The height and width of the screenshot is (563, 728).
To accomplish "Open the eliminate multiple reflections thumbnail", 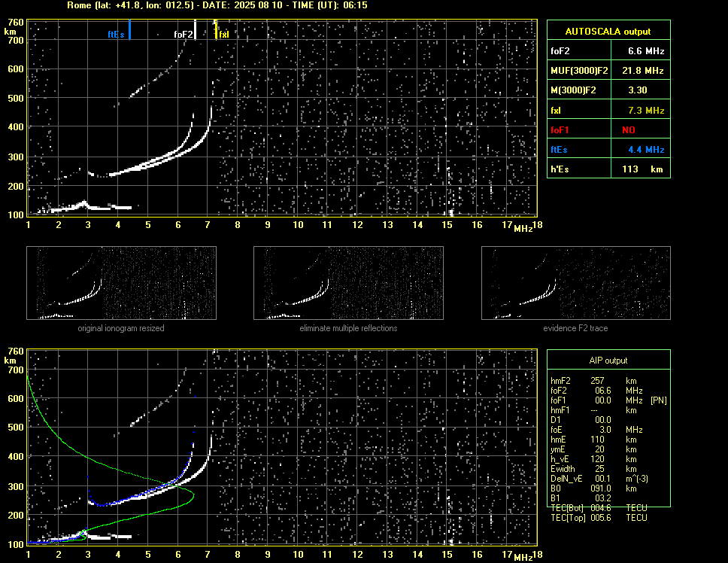I will tap(348, 283).
